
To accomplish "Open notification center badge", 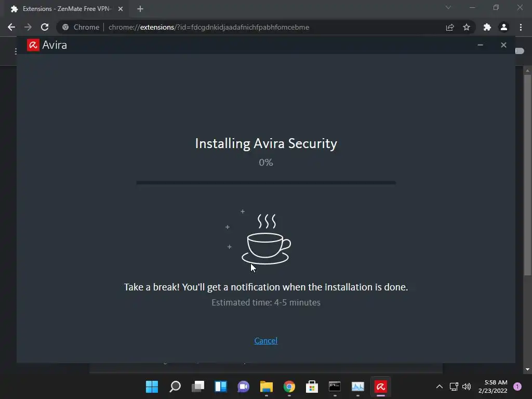I will tap(517, 387).
